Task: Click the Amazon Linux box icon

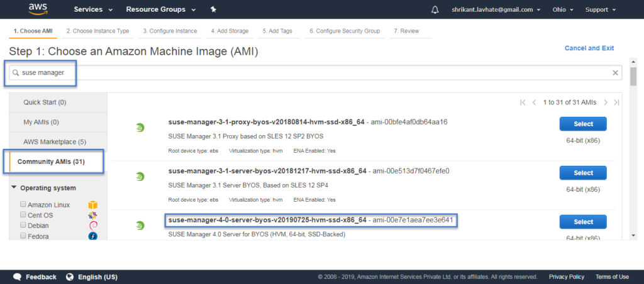Action: (93, 205)
